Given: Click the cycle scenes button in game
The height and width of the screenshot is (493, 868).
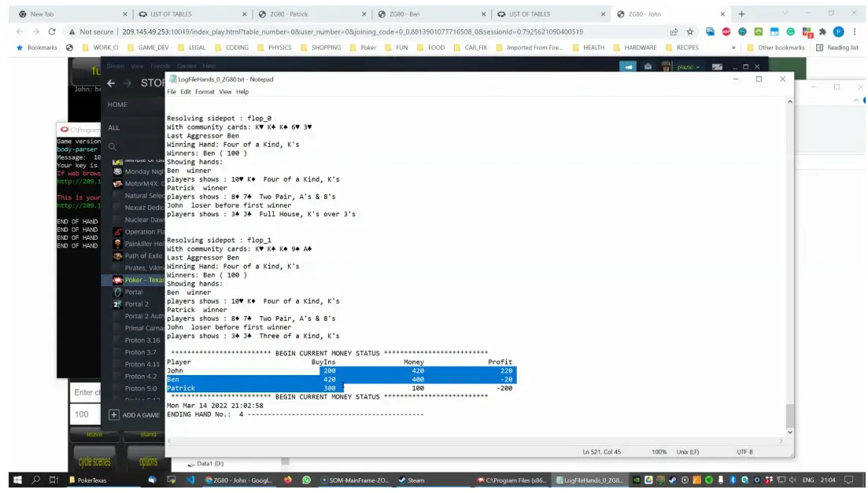Looking at the screenshot, I should [94, 460].
